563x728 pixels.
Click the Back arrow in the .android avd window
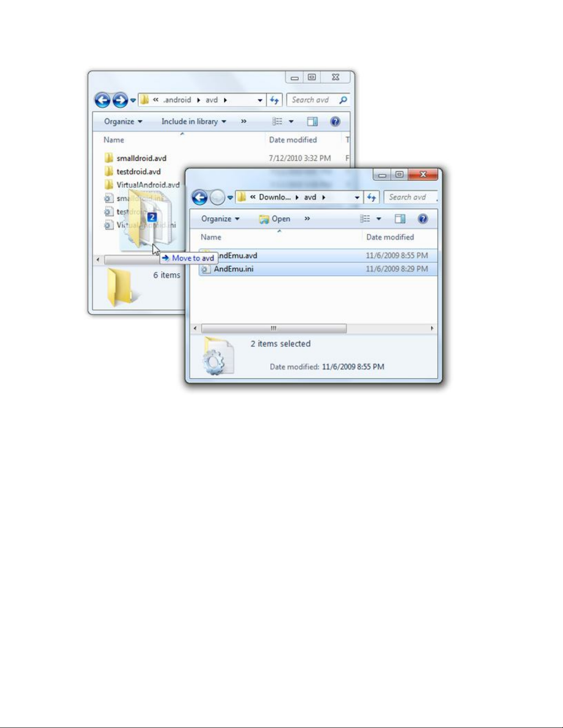(102, 100)
